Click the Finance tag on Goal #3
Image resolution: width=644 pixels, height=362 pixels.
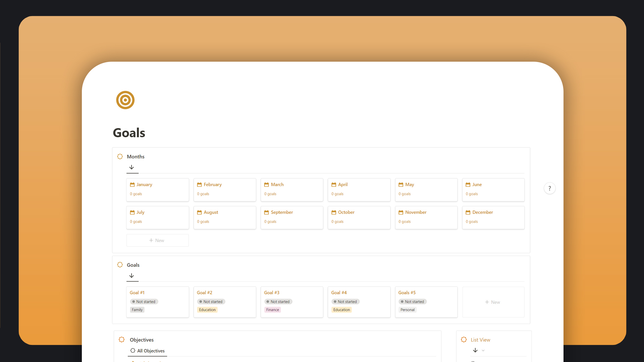(272, 310)
